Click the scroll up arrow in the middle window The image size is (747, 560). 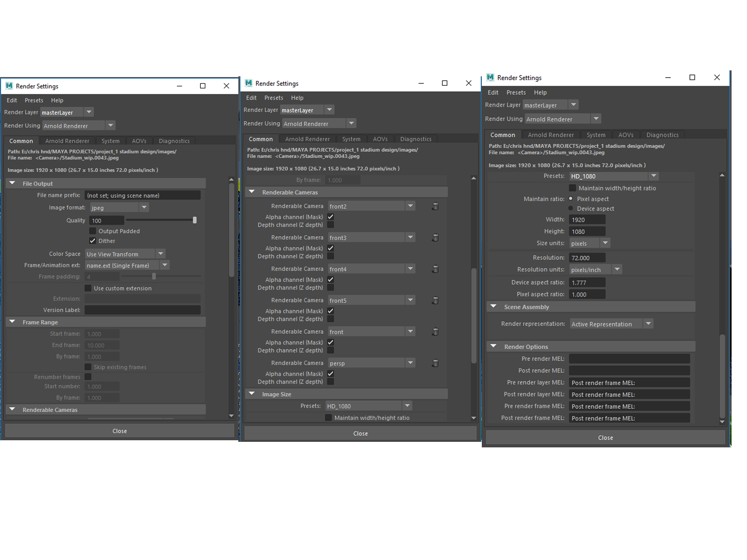[x=473, y=178]
